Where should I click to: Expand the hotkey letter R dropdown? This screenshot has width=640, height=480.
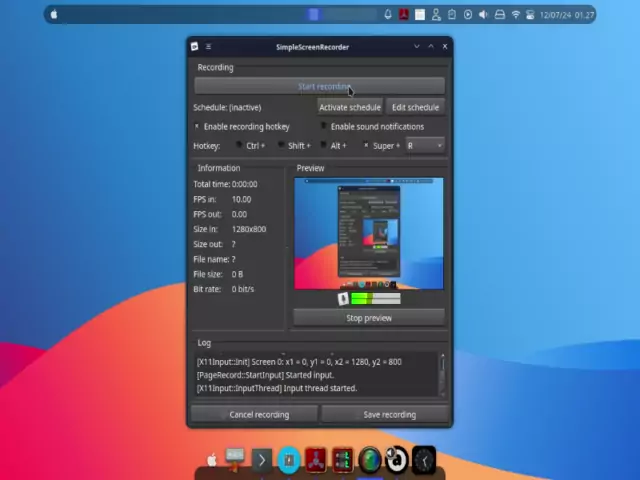coord(424,146)
